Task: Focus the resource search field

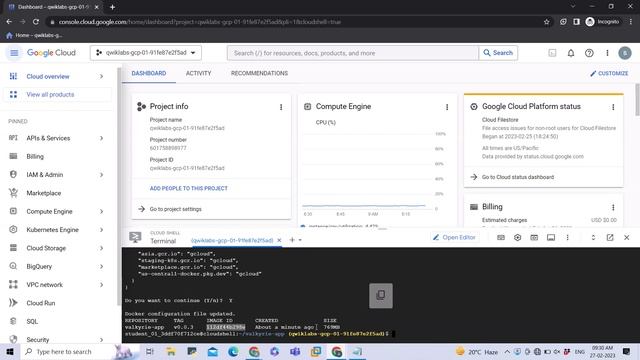Action: (x=353, y=53)
